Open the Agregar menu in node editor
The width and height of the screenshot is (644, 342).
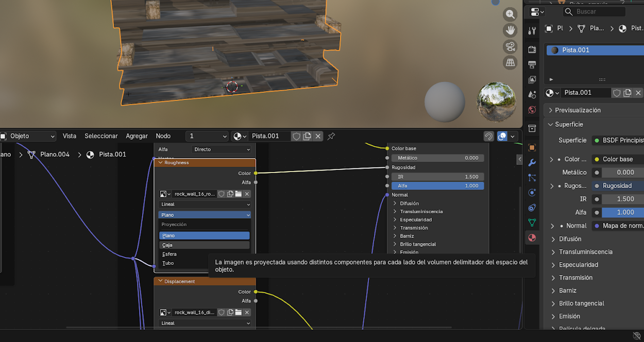(137, 136)
